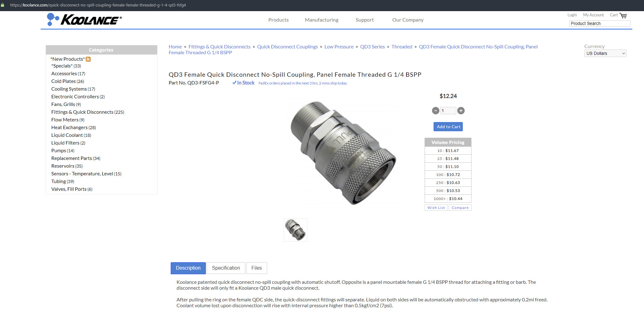
Task: Select the '1000+ : $10.44' volume pricing row
Action: click(448, 199)
